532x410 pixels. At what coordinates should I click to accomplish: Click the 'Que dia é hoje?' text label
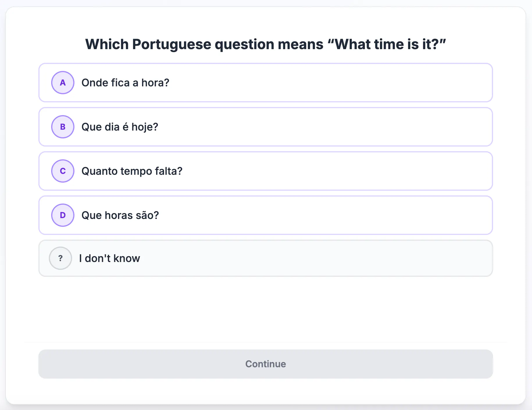120,127
